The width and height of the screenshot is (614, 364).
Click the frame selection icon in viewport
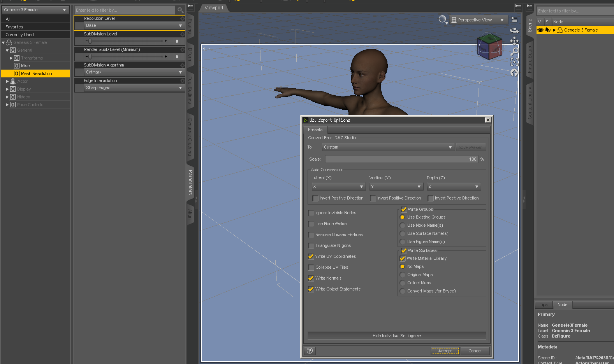tap(514, 62)
